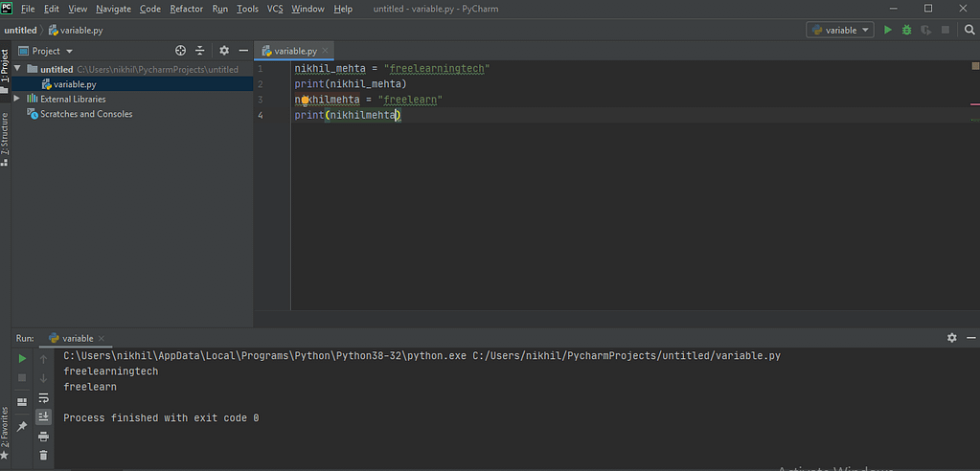
Task: Click the line number 1 in the gutter
Action: (261, 68)
